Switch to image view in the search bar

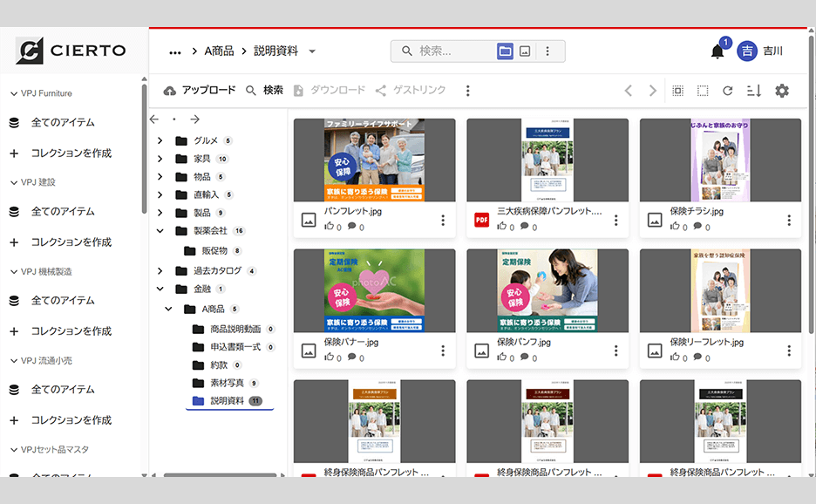525,51
